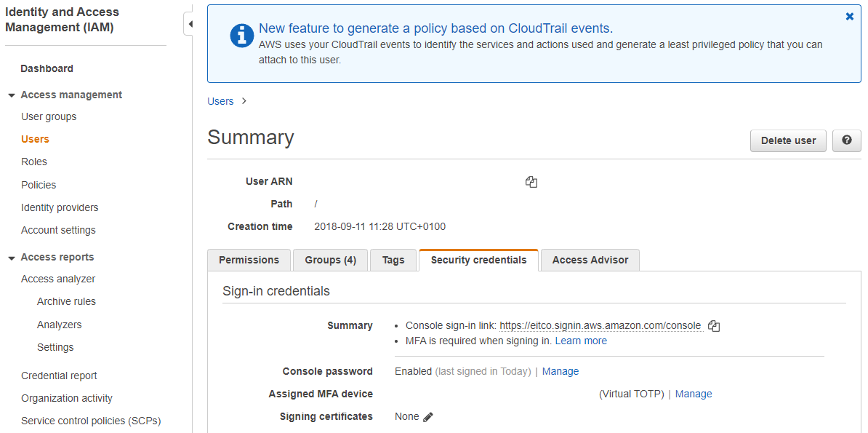Manage the assigned MFA device

[x=694, y=394]
